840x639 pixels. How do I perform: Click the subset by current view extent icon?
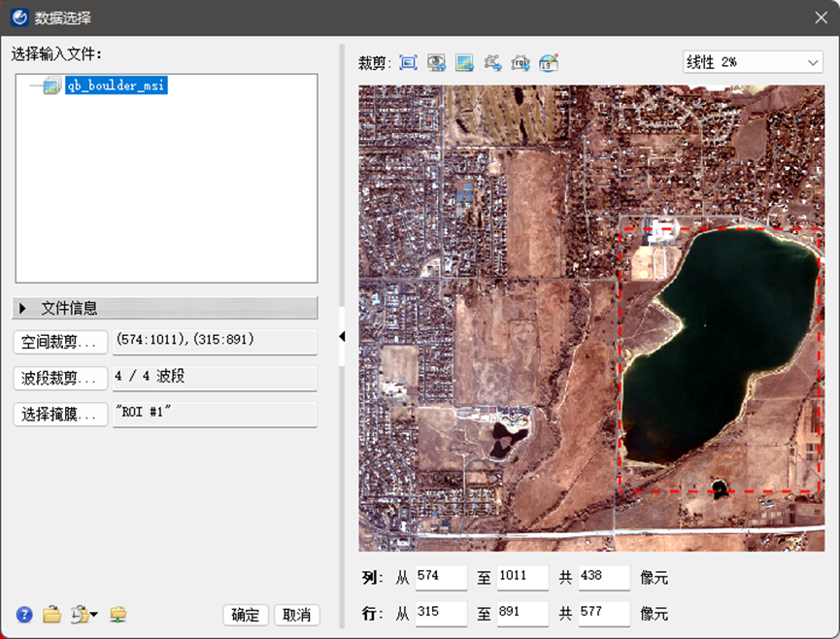(x=437, y=63)
